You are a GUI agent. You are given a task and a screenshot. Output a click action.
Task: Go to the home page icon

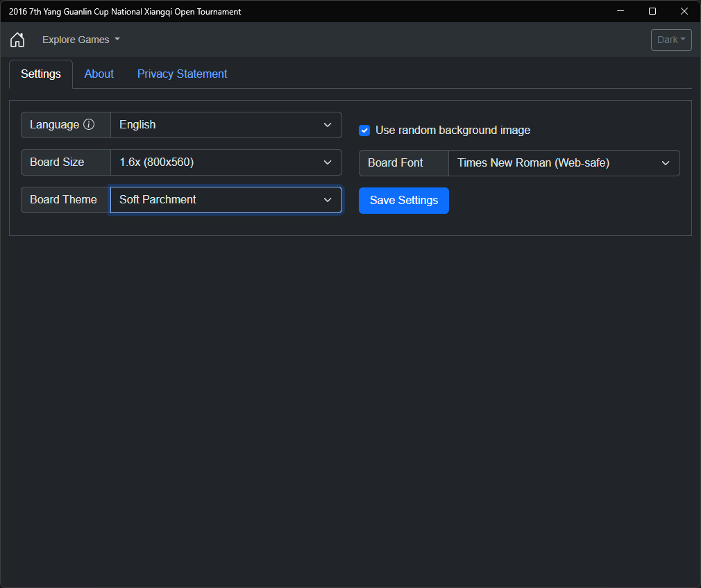(17, 40)
